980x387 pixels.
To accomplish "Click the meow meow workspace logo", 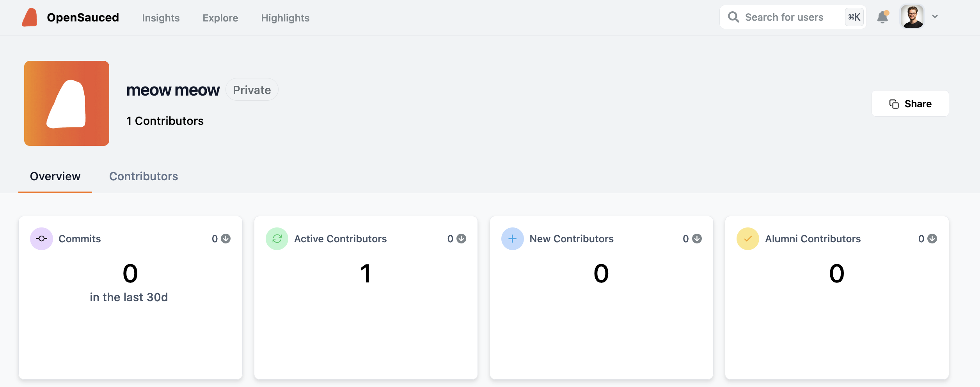I will point(66,103).
